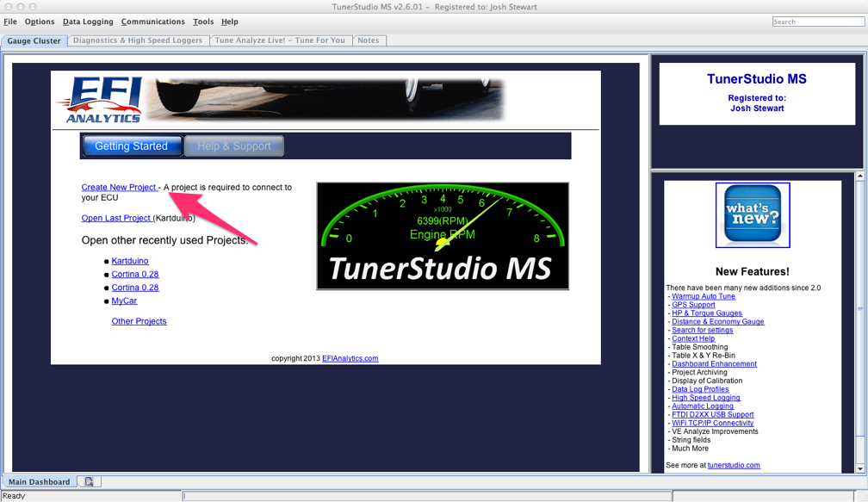Open the Tools menu
Image resolution: width=868 pixels, height=502 pixels.
pyautogui.click(x=203, y=22)
